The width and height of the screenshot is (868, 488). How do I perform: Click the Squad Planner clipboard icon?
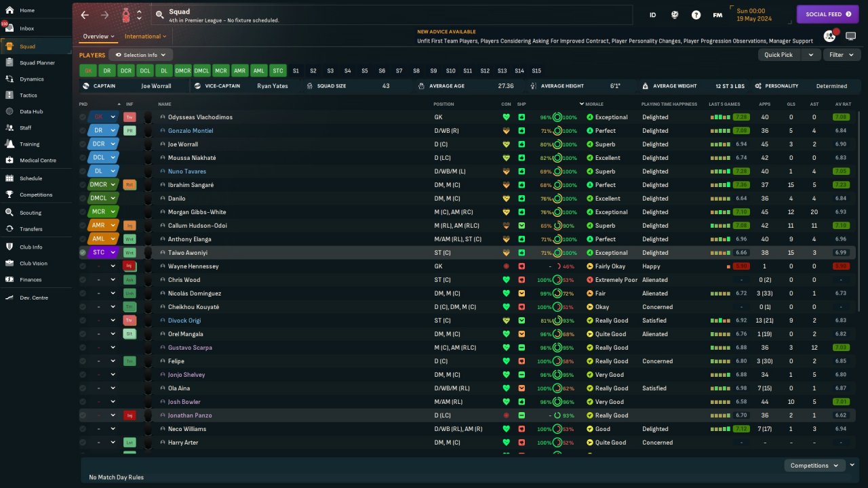pyautogui.click(x=9, y=62)
